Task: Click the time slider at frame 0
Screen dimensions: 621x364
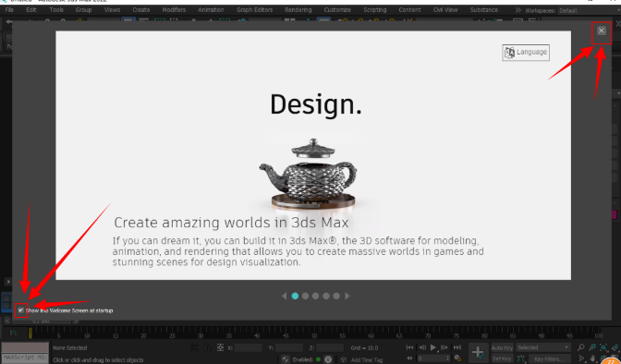Action: click(30, 334)
